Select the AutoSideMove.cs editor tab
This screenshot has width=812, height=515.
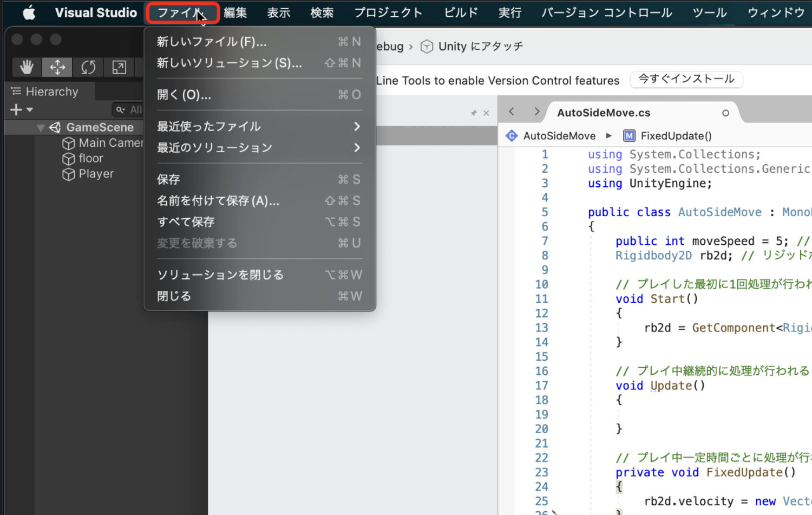pos(604,113)
